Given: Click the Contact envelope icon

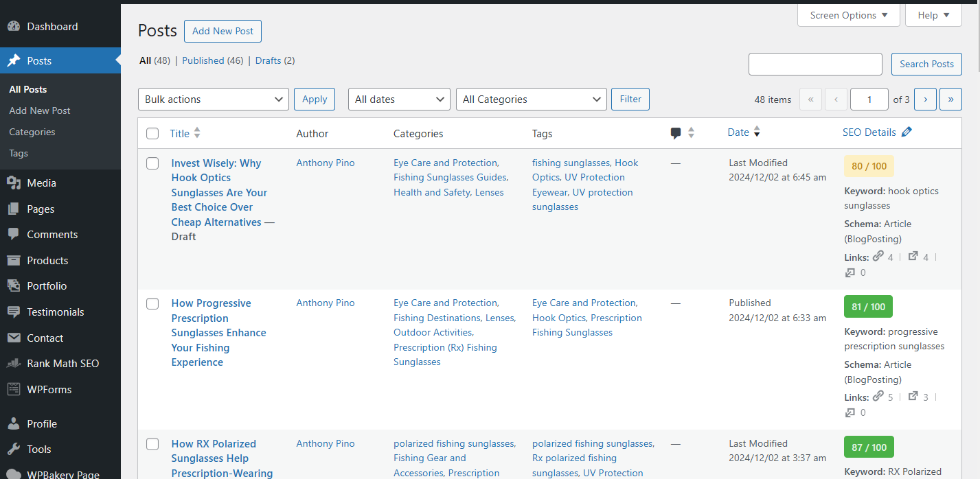Looking at the screenshot, I should coord(14,338).
